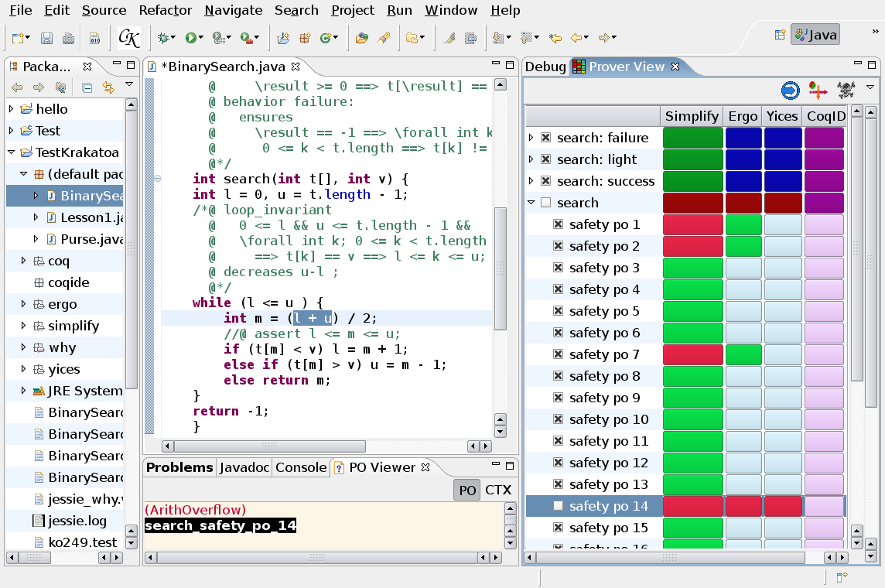Click Package Explorer back arrow icon
The image size is (885, 588).
[18, 87]
